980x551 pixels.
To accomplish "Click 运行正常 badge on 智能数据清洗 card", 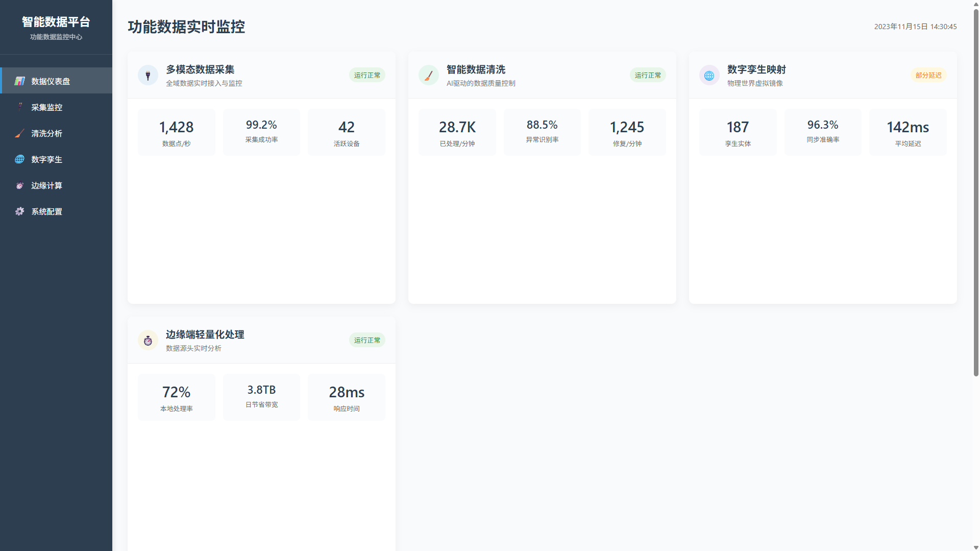I will tap(648, 75).
